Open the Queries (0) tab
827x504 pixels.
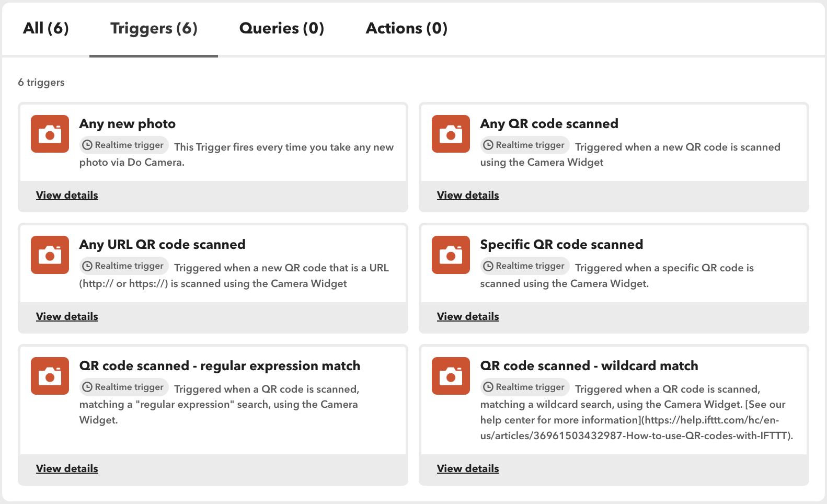point(282,28)
